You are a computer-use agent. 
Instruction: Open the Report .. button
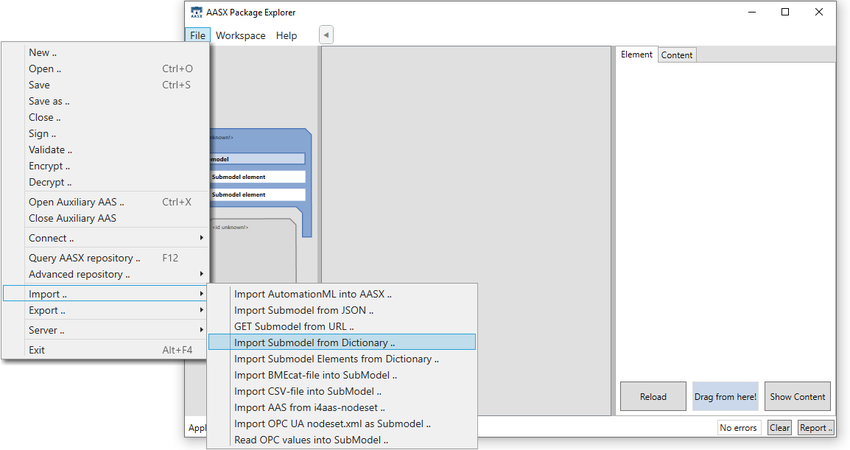click(x=816, y=428)
